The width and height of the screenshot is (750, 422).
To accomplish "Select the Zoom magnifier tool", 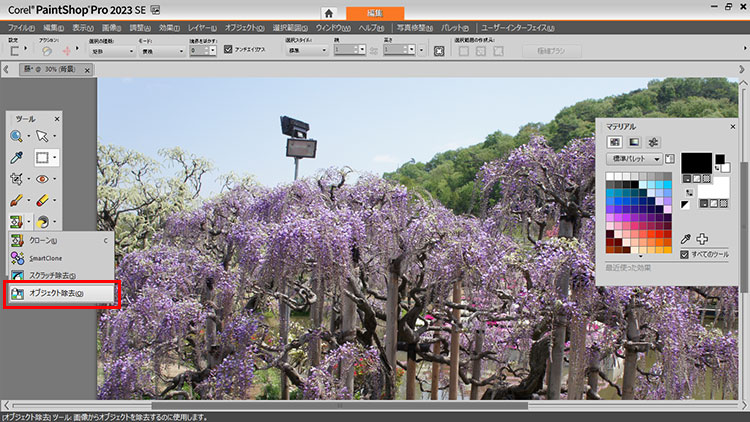I will [x=17, y=136].
